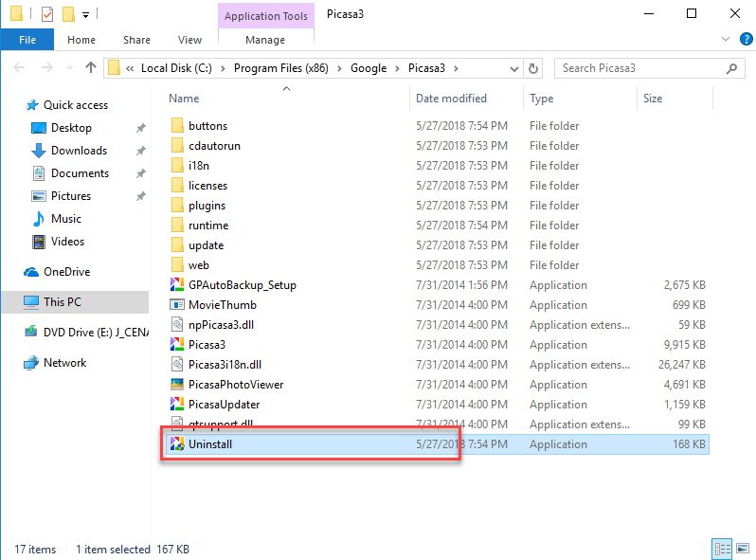
Task: Refresh the Picasa3 folder view
Action: coord(532,68)
